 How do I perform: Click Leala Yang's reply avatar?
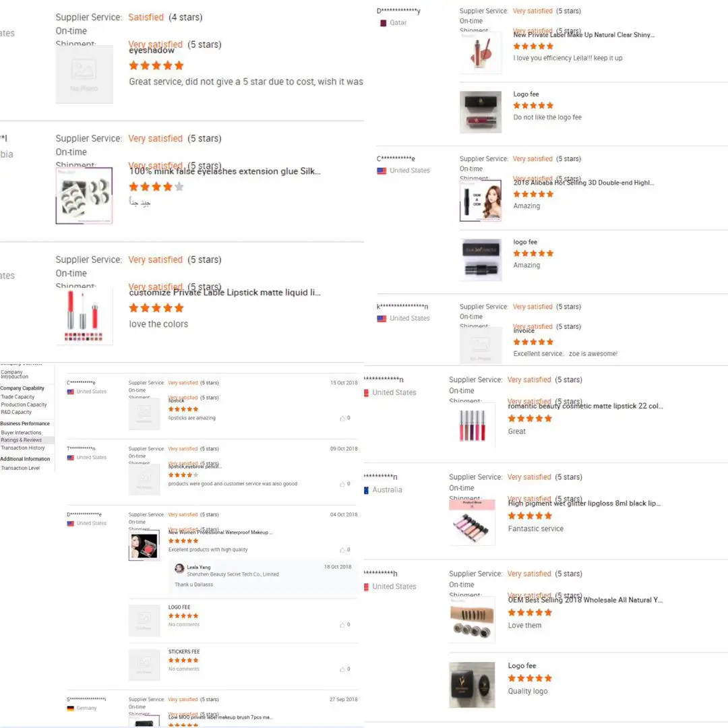[x=179, y=569]
